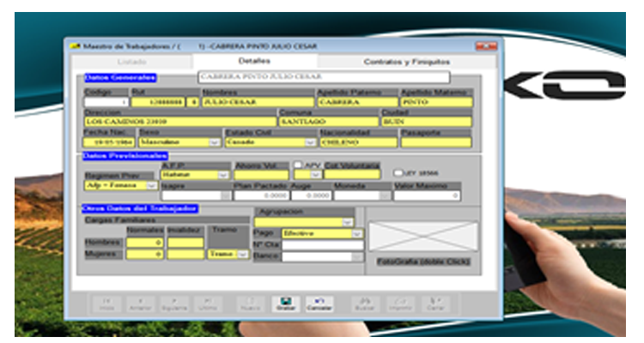Image resolution: width=644 pixels, height=343 pixels.
Task: Open the Tramo dropdown
Action: (x=243, y=255)
